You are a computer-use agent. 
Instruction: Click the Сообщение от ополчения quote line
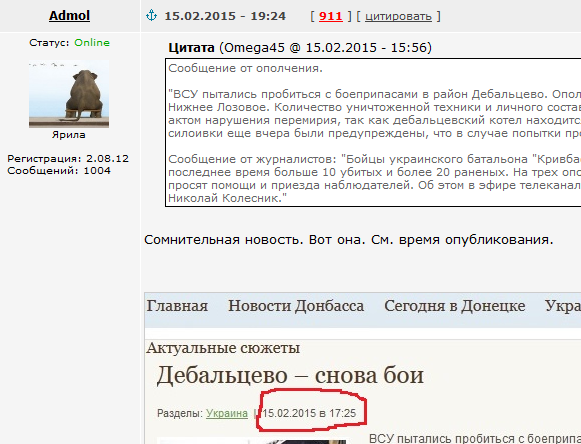245,68
